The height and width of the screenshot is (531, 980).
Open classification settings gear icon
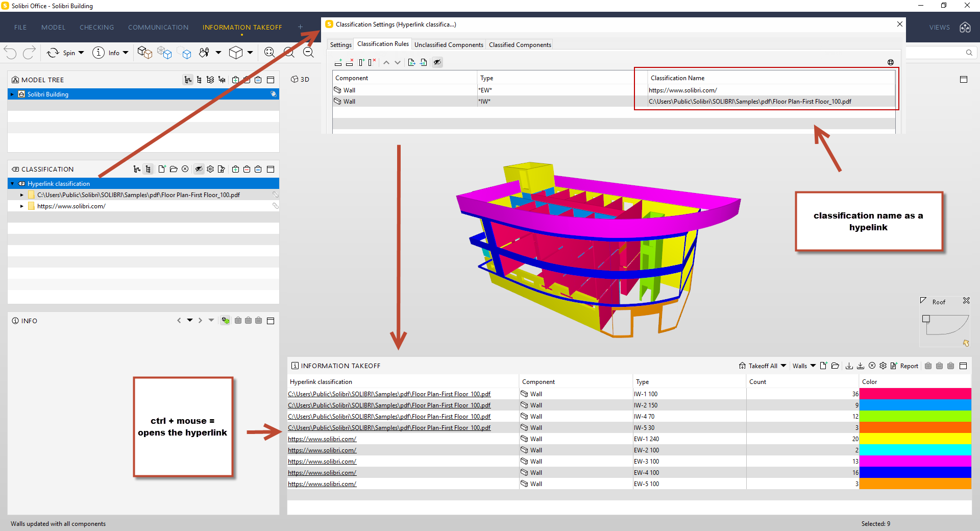(x=210, y=169)
